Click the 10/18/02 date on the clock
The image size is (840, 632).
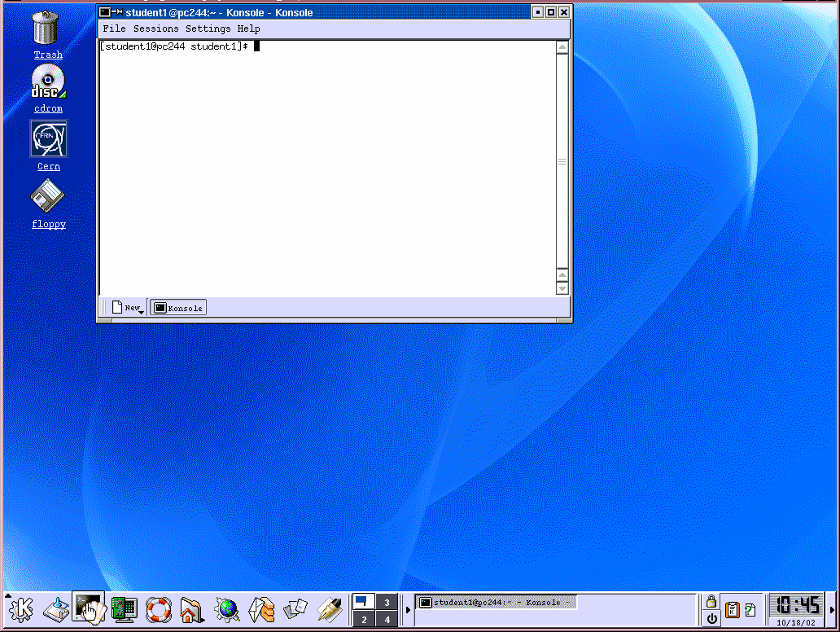point(796,623)
